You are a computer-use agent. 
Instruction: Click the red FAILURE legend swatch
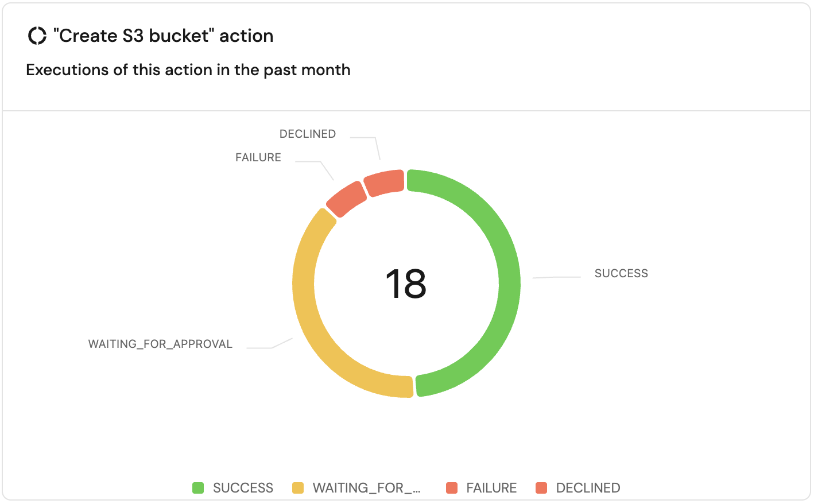click(452, 488)
